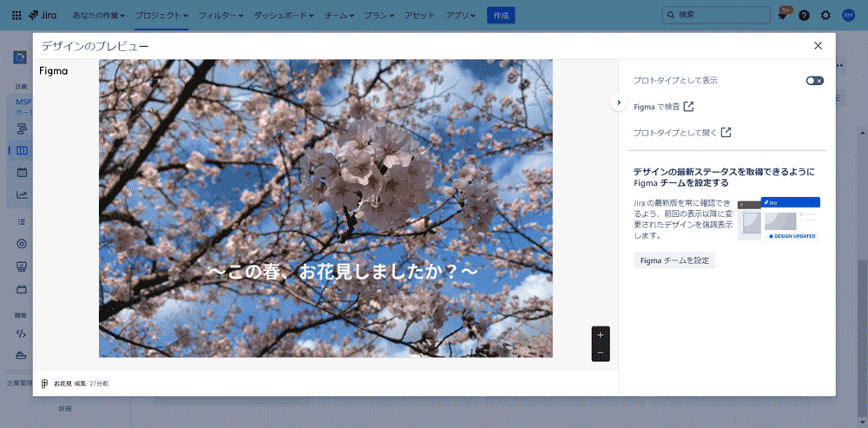Open the help question mark icon

804,16
